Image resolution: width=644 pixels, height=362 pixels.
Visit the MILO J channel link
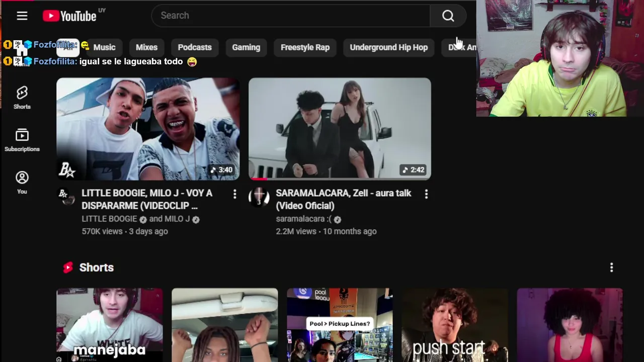tap(177, 219)
